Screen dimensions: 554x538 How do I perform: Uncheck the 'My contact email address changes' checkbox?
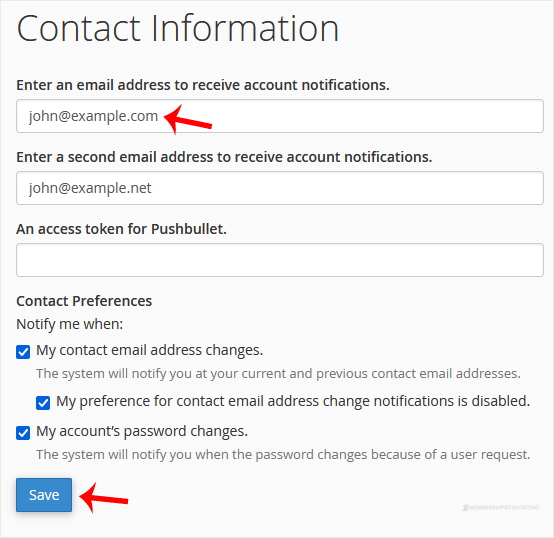23,352
